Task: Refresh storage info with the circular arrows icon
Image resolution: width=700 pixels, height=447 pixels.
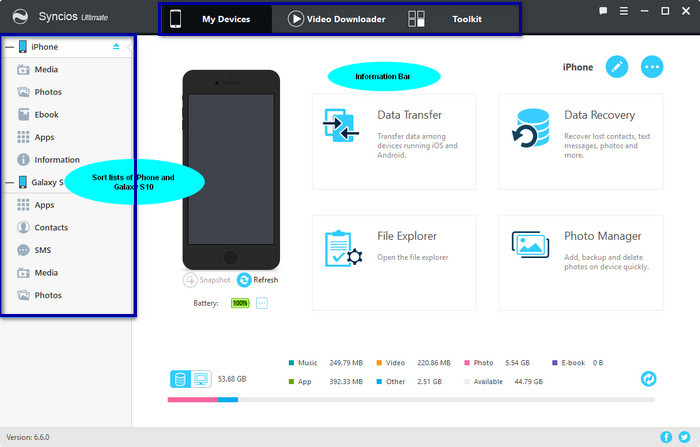Action: pyautogui.click(x=648, y=379)
